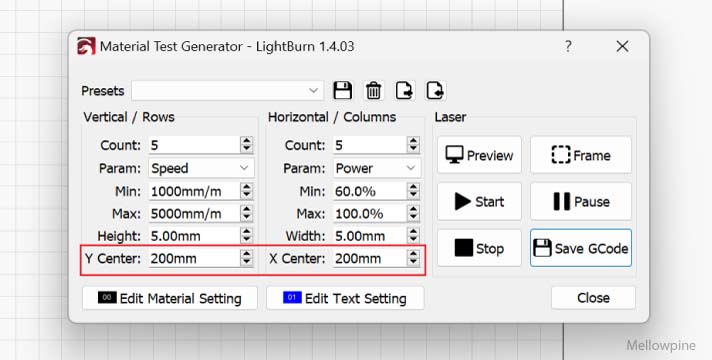Click the Height 5.00mm field
Viewport: 712px width, 360px height.
(194, 236)
